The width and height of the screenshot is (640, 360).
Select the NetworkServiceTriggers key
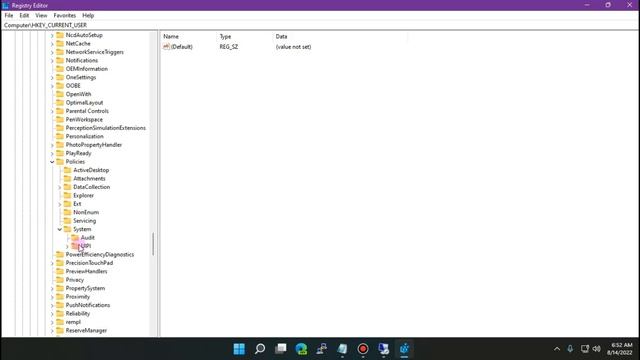(x=95, y=52)
